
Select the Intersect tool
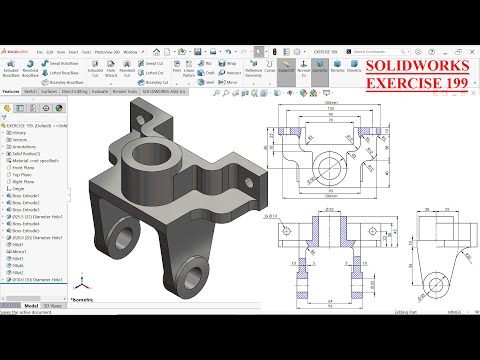[229, 73]
